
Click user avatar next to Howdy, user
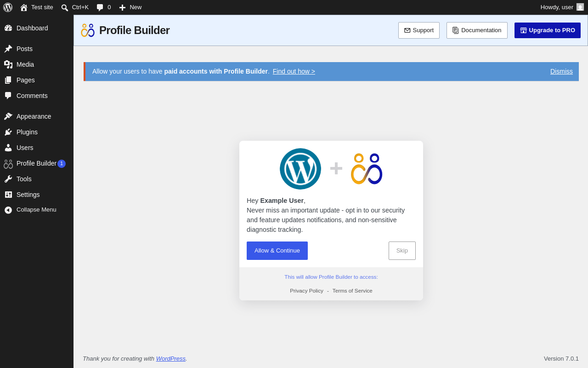tap(580, 7)
